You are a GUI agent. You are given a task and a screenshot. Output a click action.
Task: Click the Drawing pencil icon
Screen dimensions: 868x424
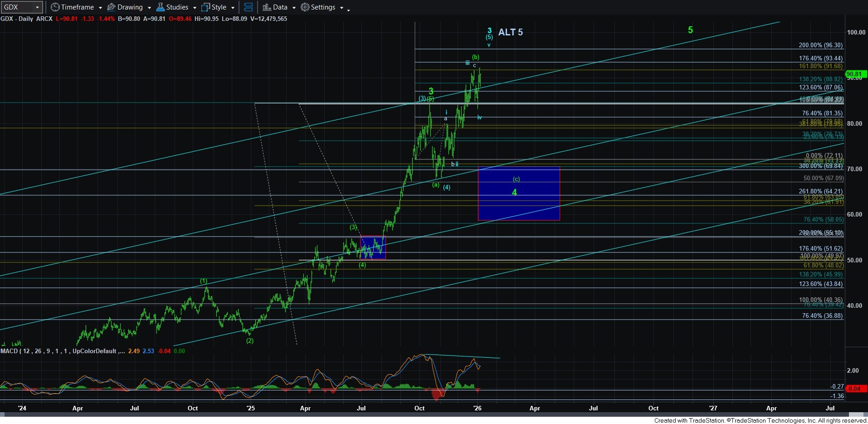(111, 7)
